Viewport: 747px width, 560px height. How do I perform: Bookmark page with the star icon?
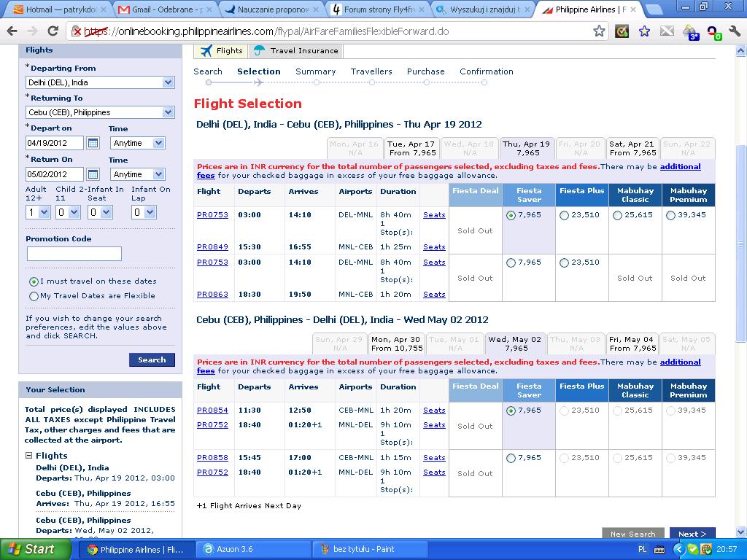(x=599, y=31)
